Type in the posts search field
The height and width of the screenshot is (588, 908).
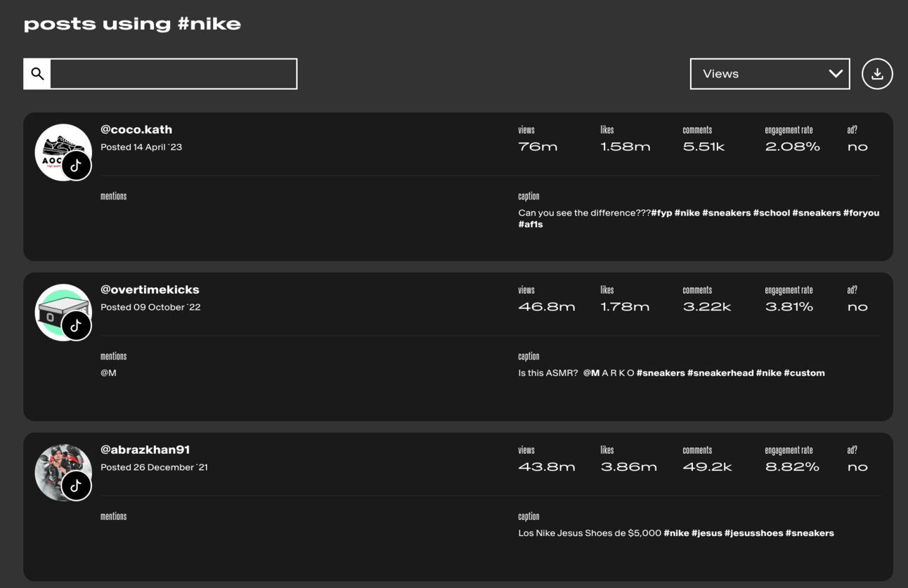pos(173,74)
